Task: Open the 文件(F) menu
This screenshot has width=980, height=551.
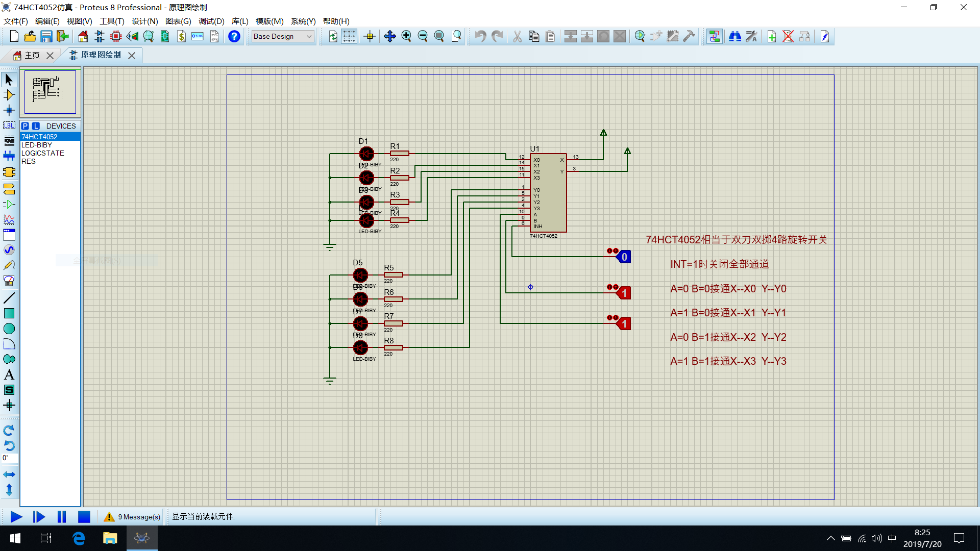Action: (16, 21)
